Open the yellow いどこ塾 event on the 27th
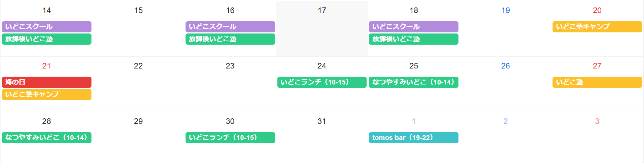 597,82
